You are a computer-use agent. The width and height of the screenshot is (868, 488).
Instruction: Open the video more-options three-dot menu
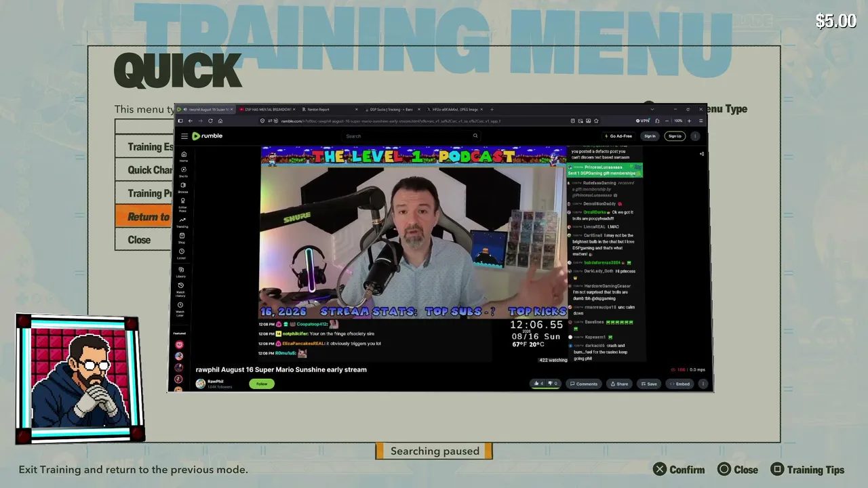click(703, 384)
